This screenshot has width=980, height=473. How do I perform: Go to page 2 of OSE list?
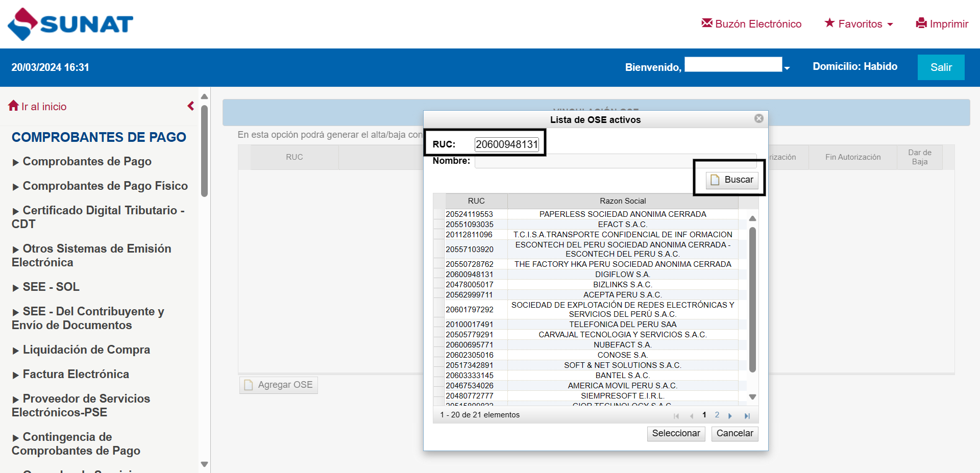tap(717, 415)
